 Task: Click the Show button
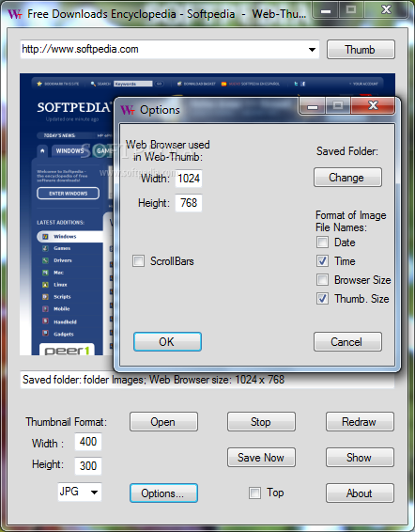pyautogui.click(x=361, y=458)
